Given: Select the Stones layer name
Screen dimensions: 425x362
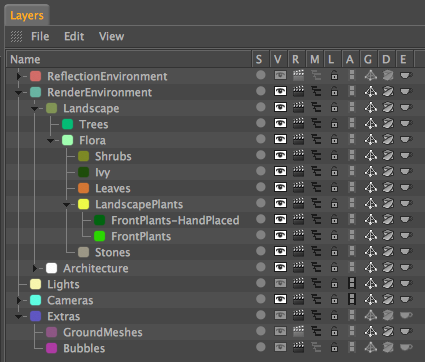Looking at the screenshot, I should tap(113, 252).
